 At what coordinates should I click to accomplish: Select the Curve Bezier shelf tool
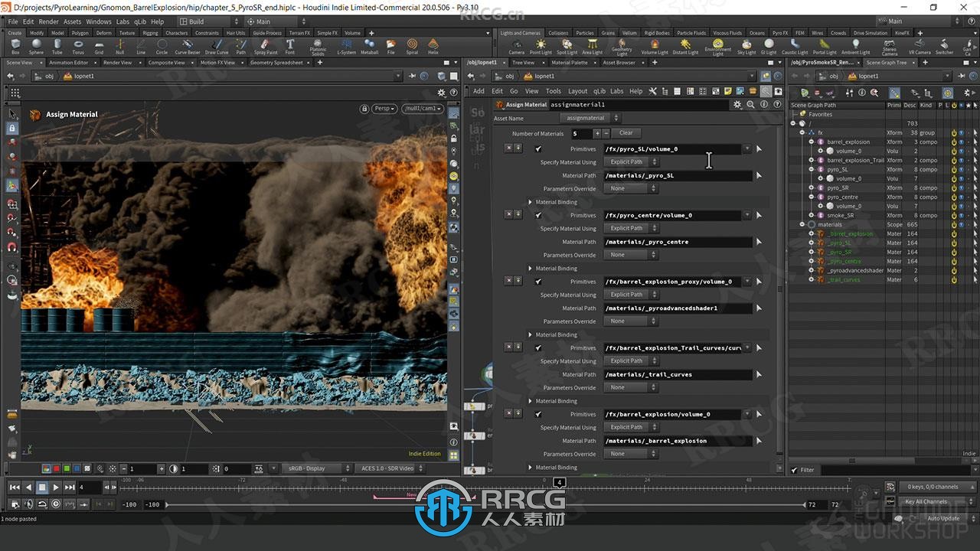[x=187, y=47]
